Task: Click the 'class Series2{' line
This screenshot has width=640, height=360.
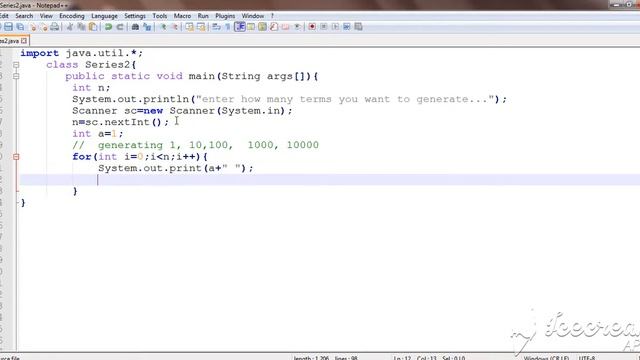Action: click(91, 65)
